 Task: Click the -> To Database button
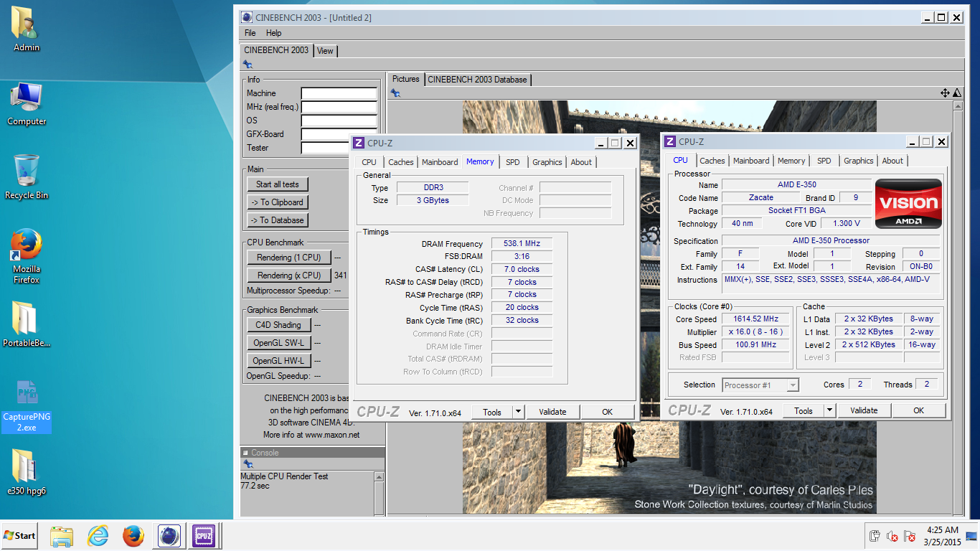point(277,220)
